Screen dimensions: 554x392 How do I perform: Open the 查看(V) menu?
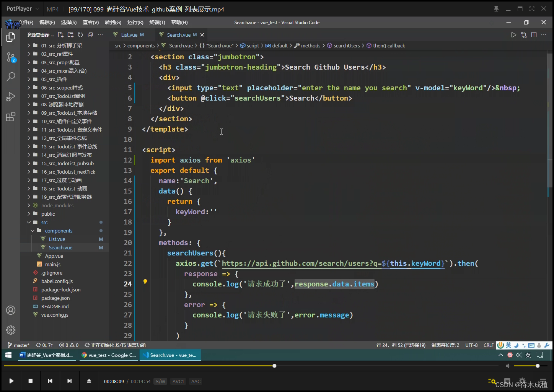[91, 23]
